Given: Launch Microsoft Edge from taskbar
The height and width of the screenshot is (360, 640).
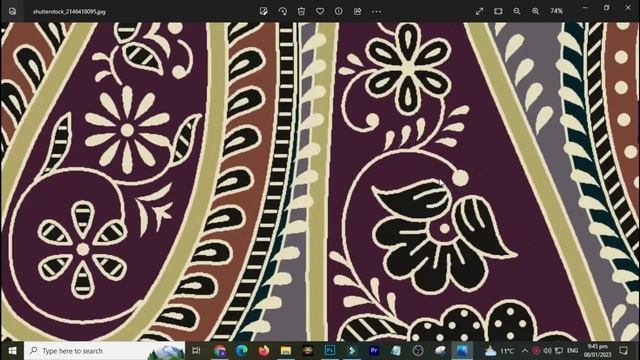Looking at the screenshot, I should (242, 351).
